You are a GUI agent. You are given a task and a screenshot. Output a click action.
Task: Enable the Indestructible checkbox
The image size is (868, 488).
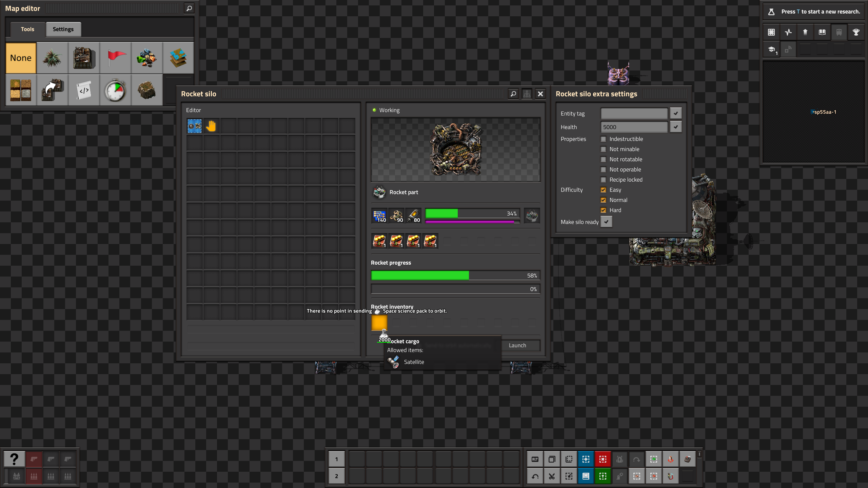click(603, 139)
